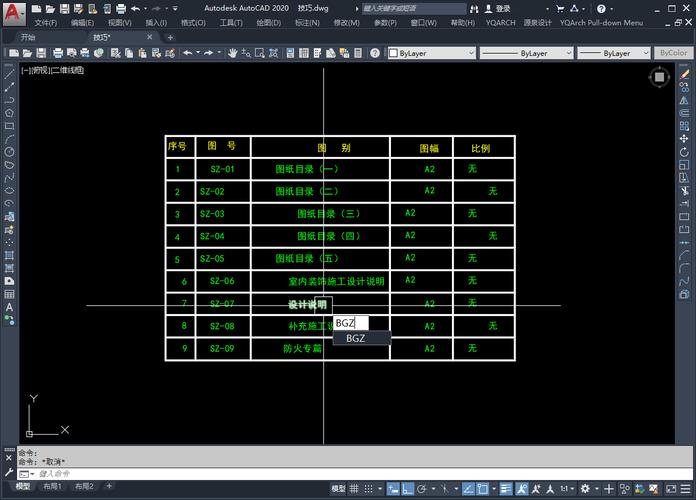The width and height of the screenshot is (696, 500).
Task: Click the AutoCAD application logo button
Action: pos(11,10)
